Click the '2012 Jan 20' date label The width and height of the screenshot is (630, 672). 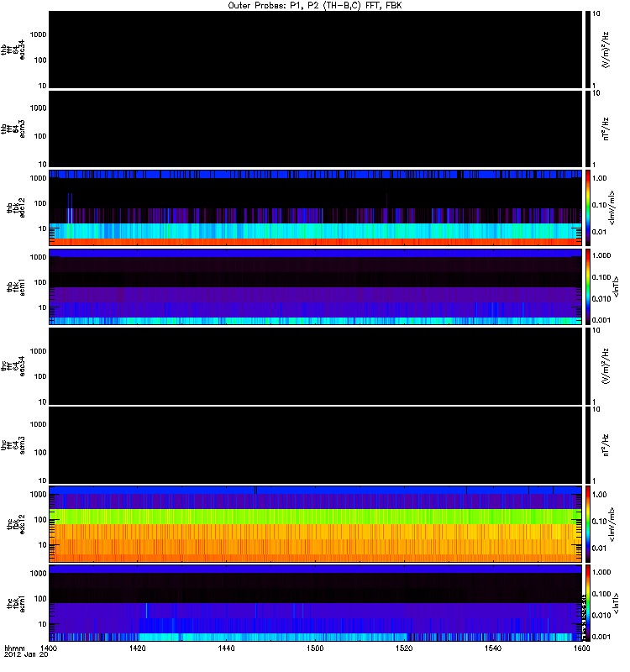26,654
